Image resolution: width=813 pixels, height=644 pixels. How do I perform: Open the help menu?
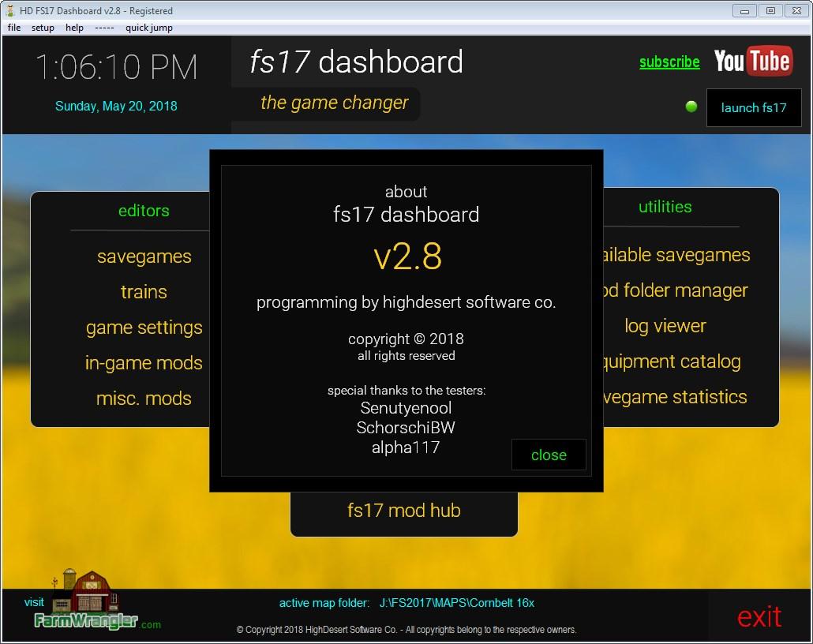click(74, 28)
